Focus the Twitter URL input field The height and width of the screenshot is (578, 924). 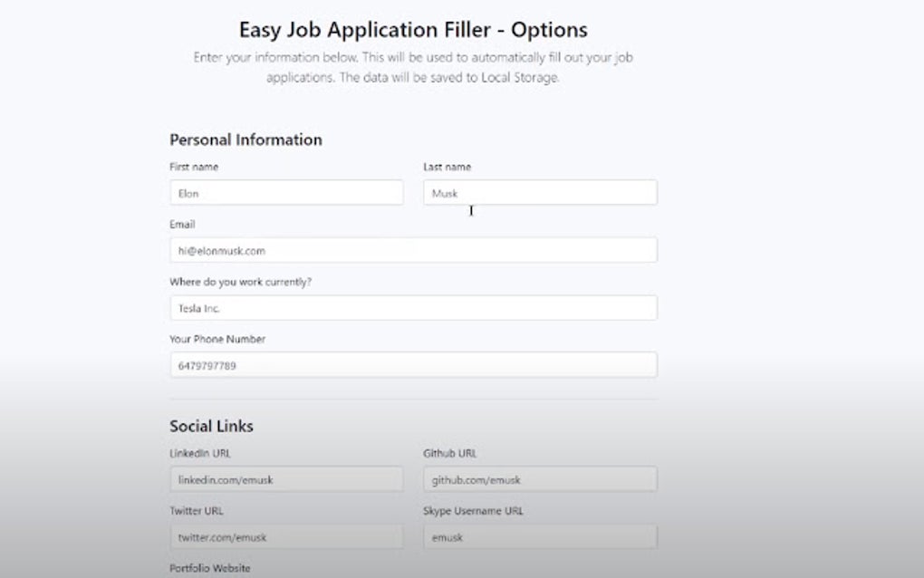[285, 537]
